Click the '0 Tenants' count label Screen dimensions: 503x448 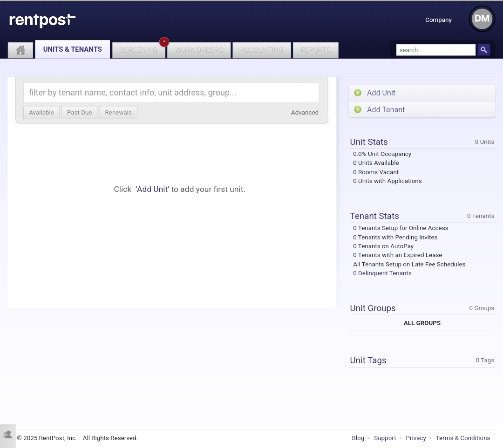point(481,216)
